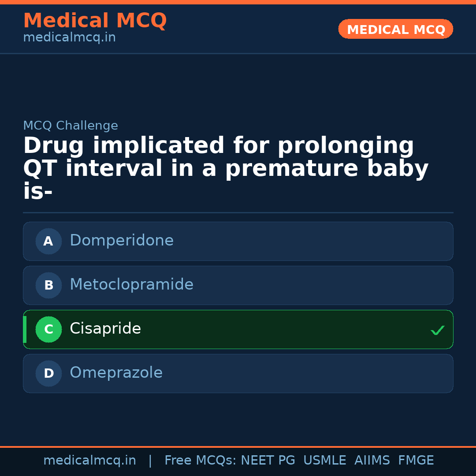Select the Domperidone answer option
Screen dimensions: 476x476
click(238, 241)
